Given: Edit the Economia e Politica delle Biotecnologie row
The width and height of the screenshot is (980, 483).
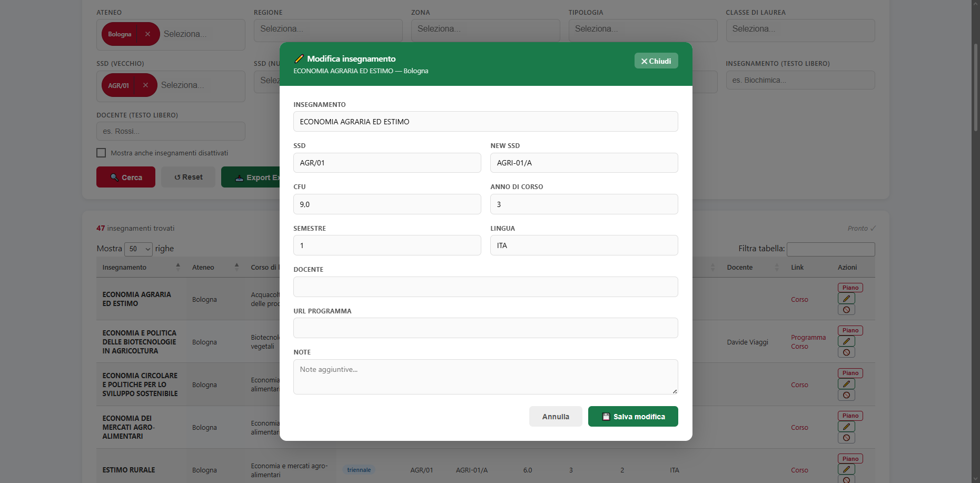Looking at the screenshot, I should (x=846, y=341).
